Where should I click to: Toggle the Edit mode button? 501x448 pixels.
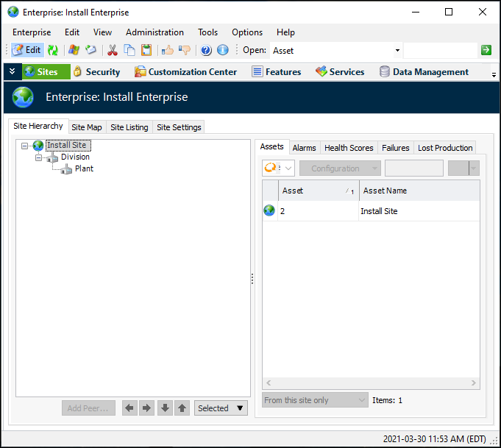[x=26, y=50]
